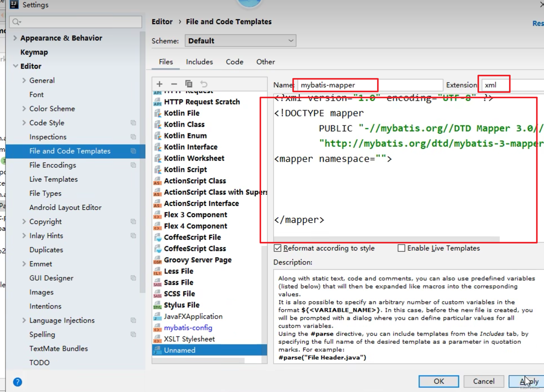Click the mybatis-config template icon
Viewport: 544px width, 392px height.
[157, 328]
